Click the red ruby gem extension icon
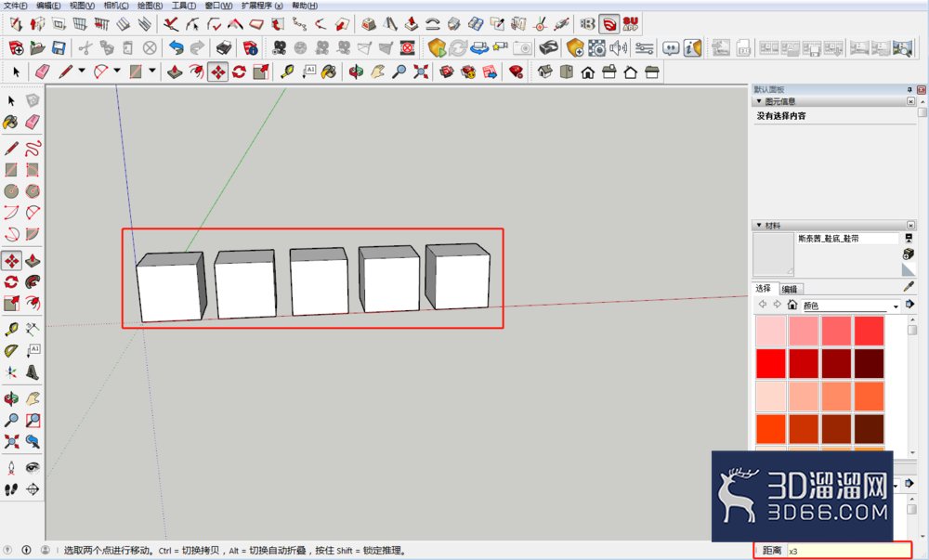Screen dimensions: 929x560 pyautogui.click(x=516, y=72)
